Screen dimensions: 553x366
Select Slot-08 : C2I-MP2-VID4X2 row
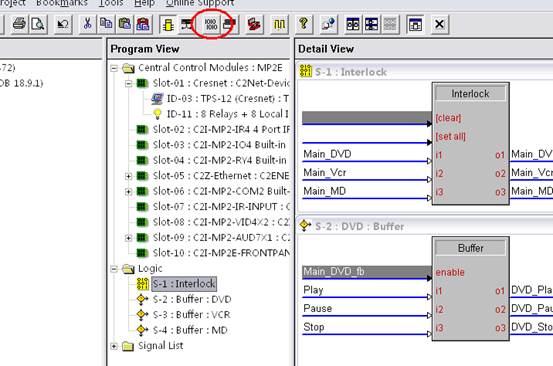221,222
